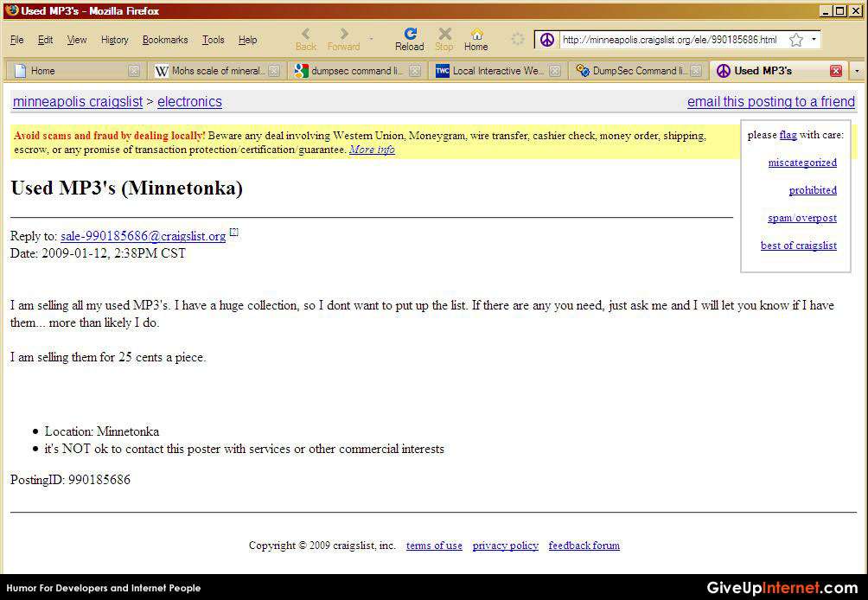Open the terms of use link
868x600 pixels.
pyautogui.click(x=434, y=546)
